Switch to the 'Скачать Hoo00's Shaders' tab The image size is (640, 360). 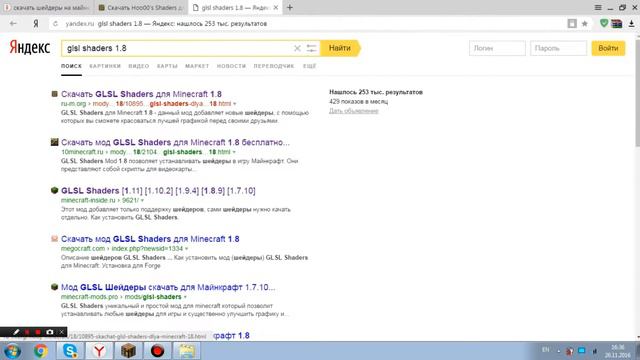click(x=141, y=7)
